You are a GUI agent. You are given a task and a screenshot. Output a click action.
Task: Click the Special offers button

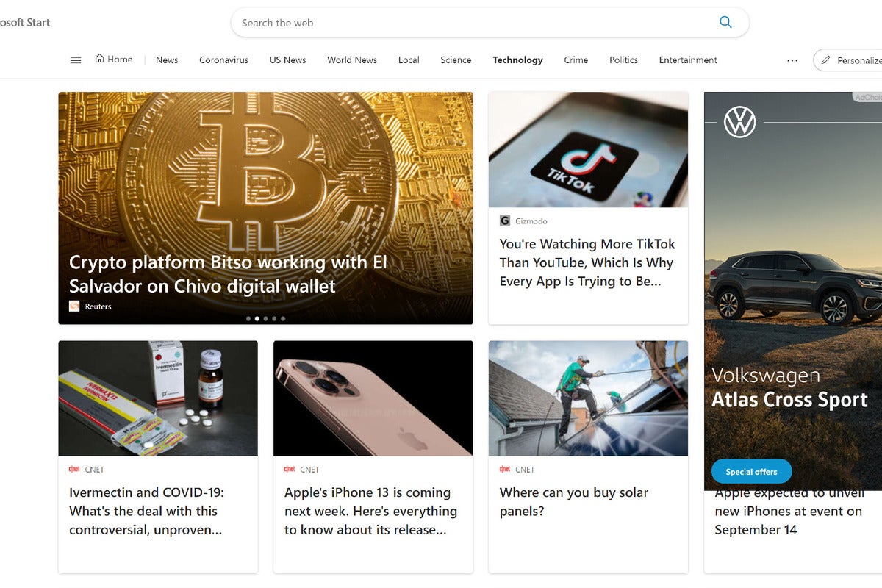tap(751, 472)
